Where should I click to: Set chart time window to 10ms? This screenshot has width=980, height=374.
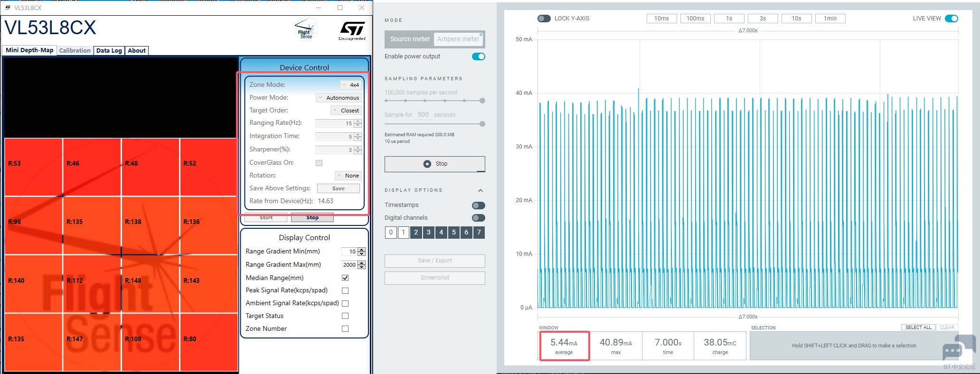661,19
